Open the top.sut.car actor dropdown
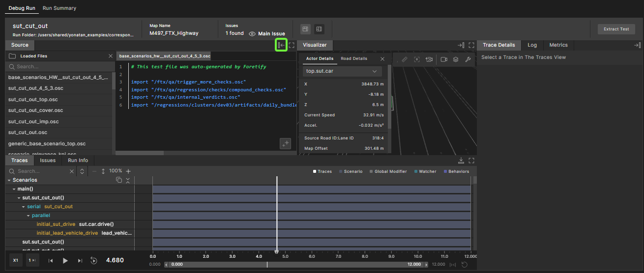644x273 pixels. pyautogui.click(x=341, y=71)
